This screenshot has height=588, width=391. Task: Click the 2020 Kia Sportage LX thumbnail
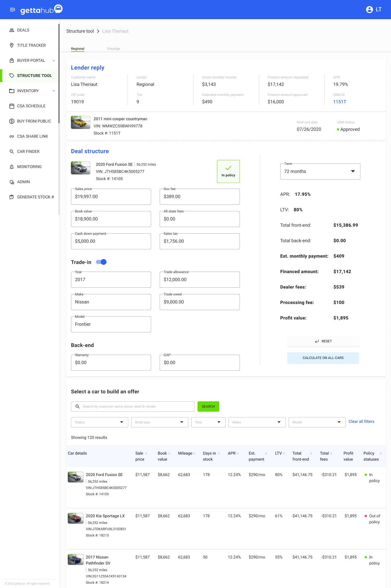pos(76,518)
